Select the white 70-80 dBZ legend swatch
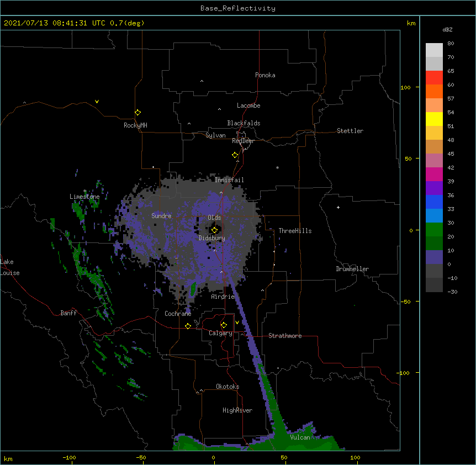The height and width of the screenshot is (465, 476). click(x=434, y=50)
